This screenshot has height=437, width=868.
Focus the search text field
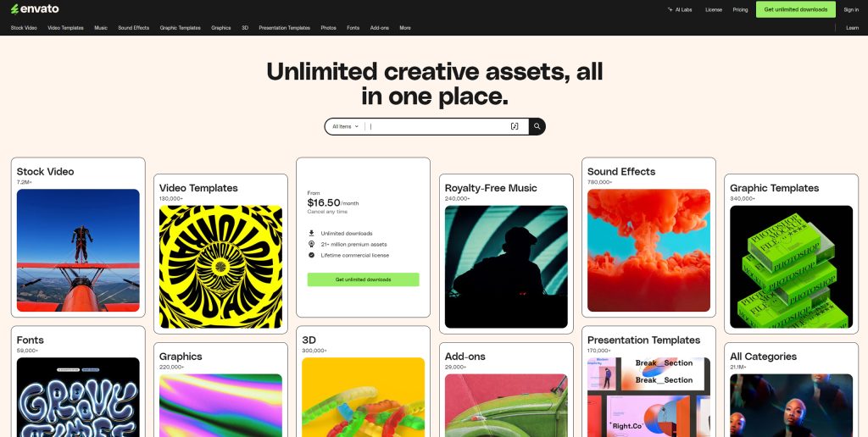pos(437,127)
